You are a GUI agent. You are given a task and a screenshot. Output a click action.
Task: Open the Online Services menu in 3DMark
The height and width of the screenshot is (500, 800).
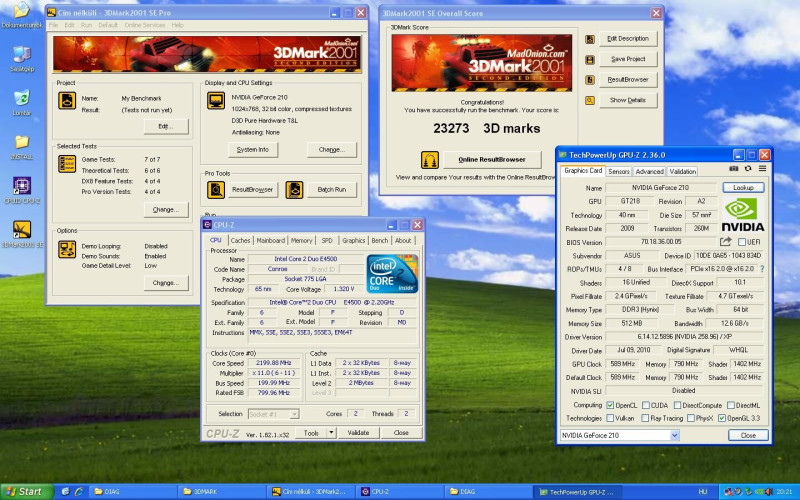point(144,25)
